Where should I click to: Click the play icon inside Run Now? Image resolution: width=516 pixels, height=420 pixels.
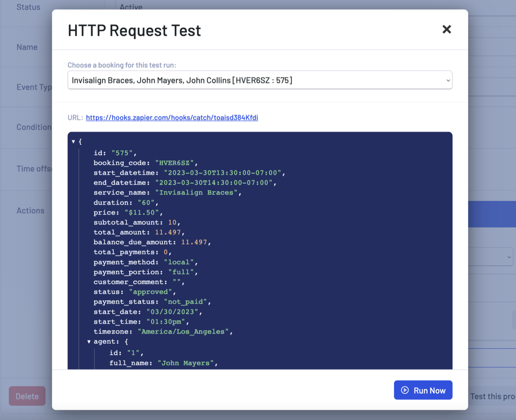405,390
